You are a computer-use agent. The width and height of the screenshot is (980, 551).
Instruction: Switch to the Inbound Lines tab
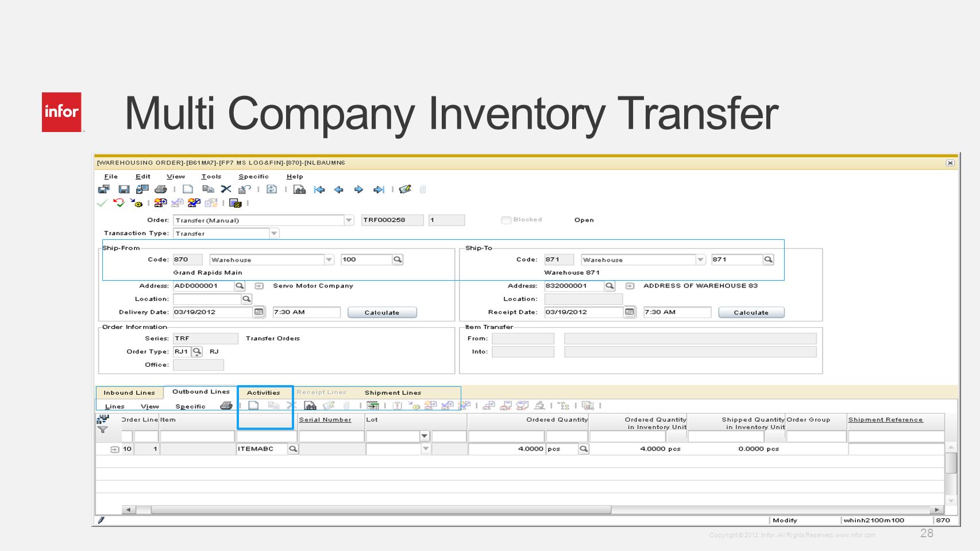tap(129, 393)
